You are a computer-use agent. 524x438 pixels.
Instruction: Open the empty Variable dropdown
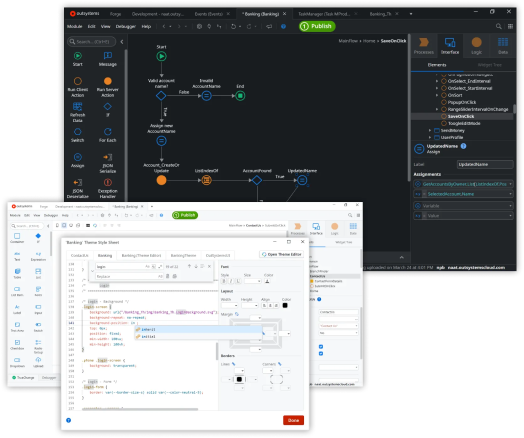click(x=510, y=206)
